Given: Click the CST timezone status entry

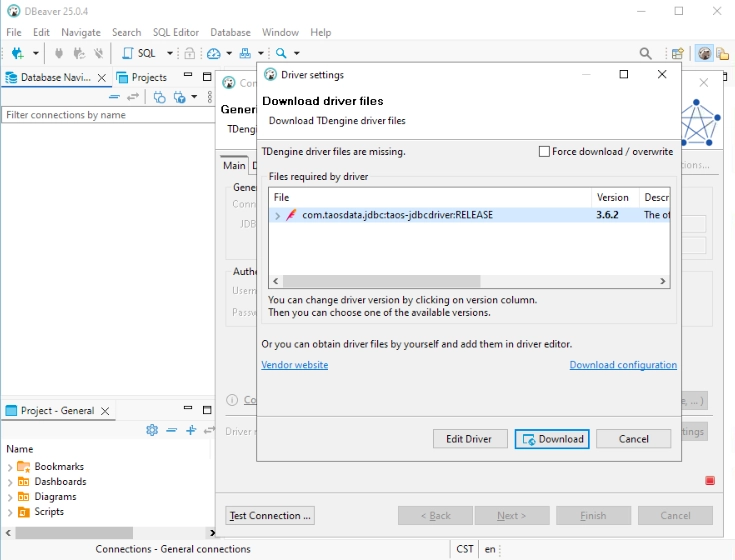Looking at the screenshot, I should pos(465,549).
